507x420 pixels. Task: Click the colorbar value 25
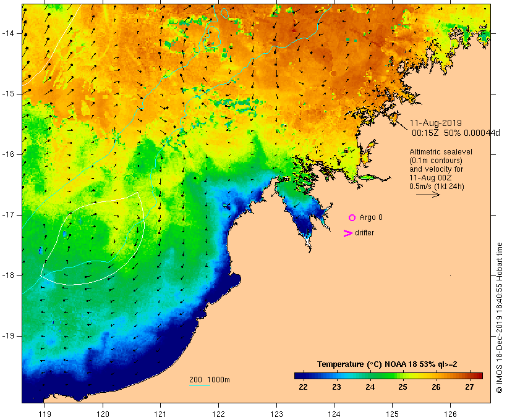[x=403, y=387]
